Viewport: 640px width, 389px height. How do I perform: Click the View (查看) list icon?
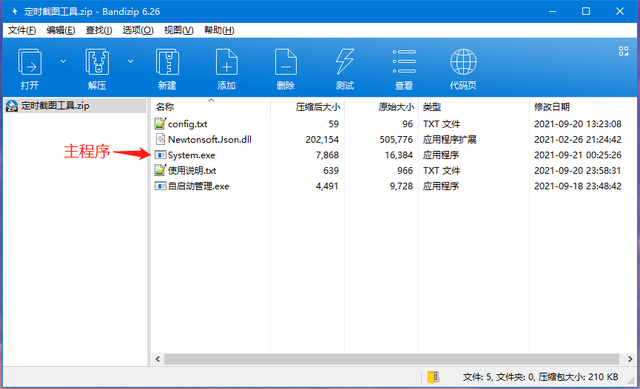point(404,62)
